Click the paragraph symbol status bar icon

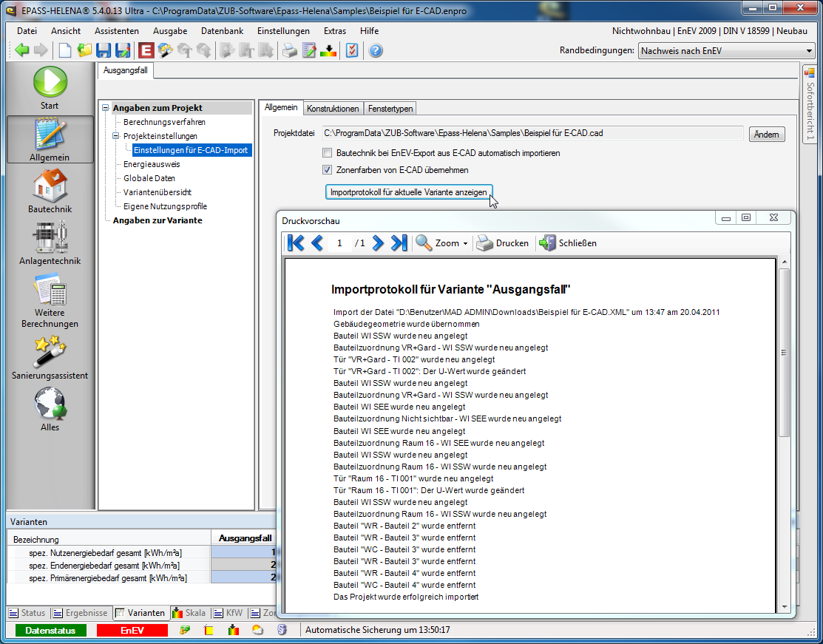[x=282, y=630]
